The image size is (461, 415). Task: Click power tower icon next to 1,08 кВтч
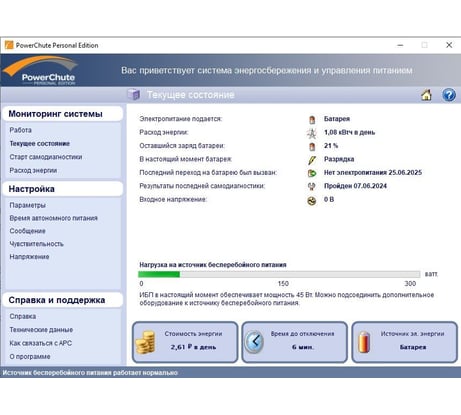click(x=312, y=133)
